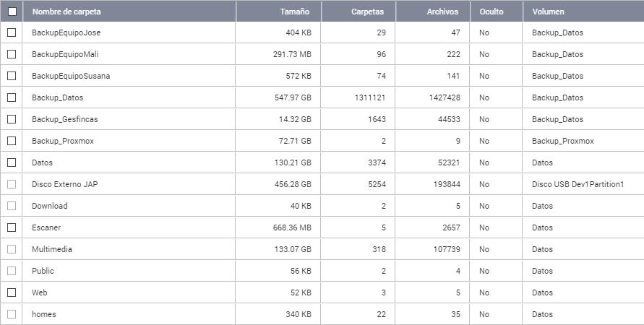Open the Multimedia folder entry
Screen dimensions: 644x325
(52, 249)
